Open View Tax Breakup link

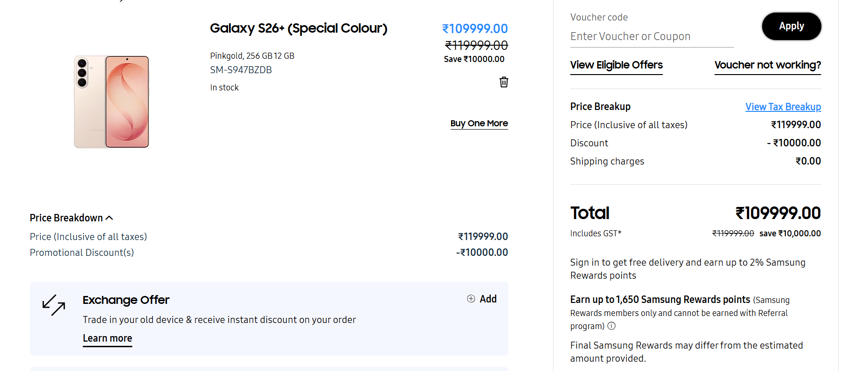point(783,107)
